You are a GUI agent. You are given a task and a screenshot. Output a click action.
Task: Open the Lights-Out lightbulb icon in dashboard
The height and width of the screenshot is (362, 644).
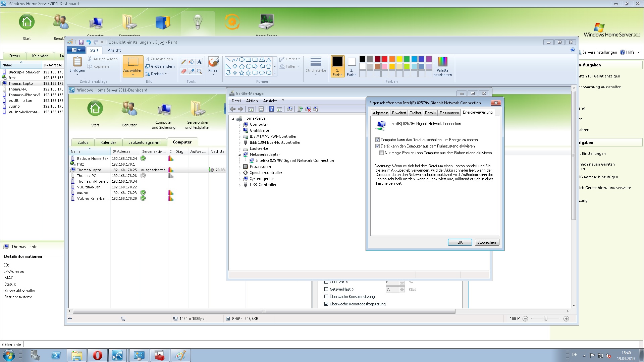tap(198, 22)
